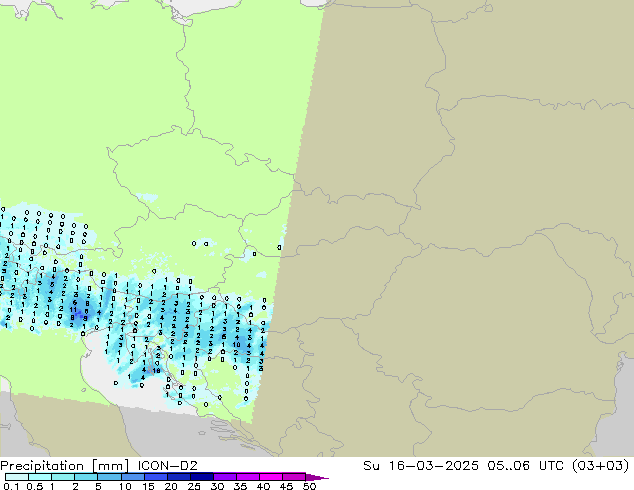Pick the 45–50 mm legend color swatch
The width and height of the screenshot is (634, 490).
click(x=294, y=477)
